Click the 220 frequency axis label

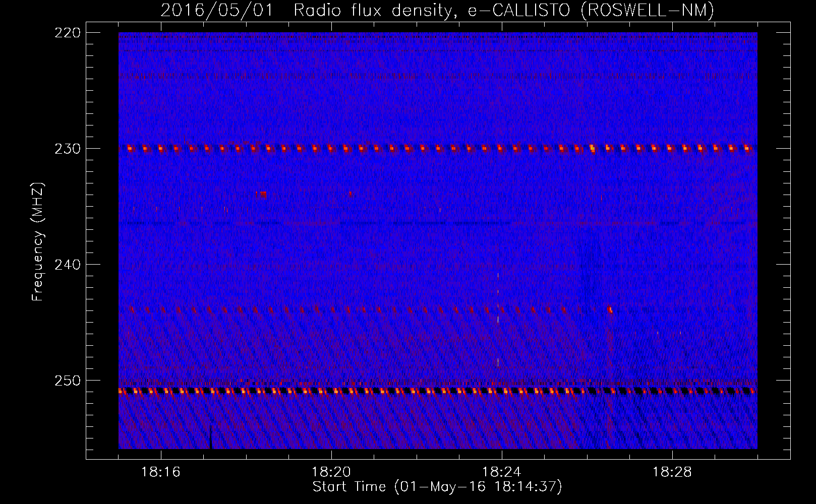point(68,33)
